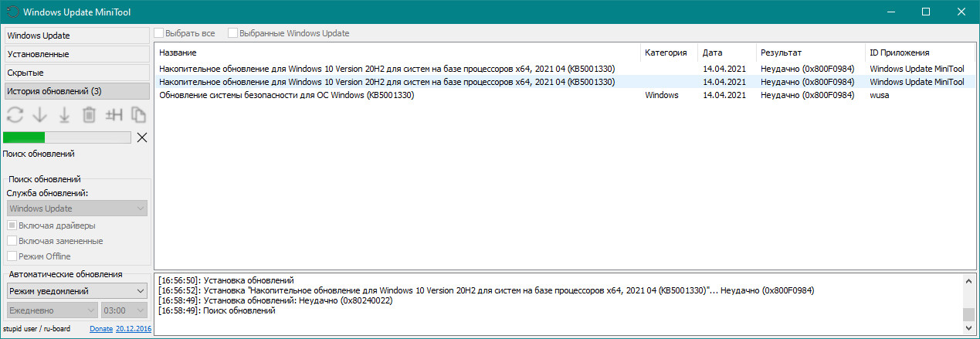Switch to the 'Скрытые' tab
The height and width of the screenshot is (339, 980).
click(76, 73)
